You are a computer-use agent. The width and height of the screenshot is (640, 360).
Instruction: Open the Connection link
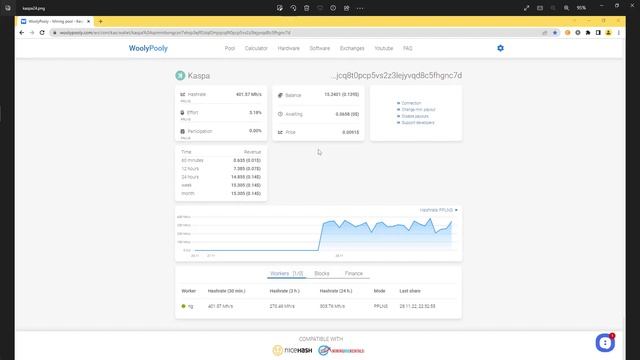[x=411, y=103]
